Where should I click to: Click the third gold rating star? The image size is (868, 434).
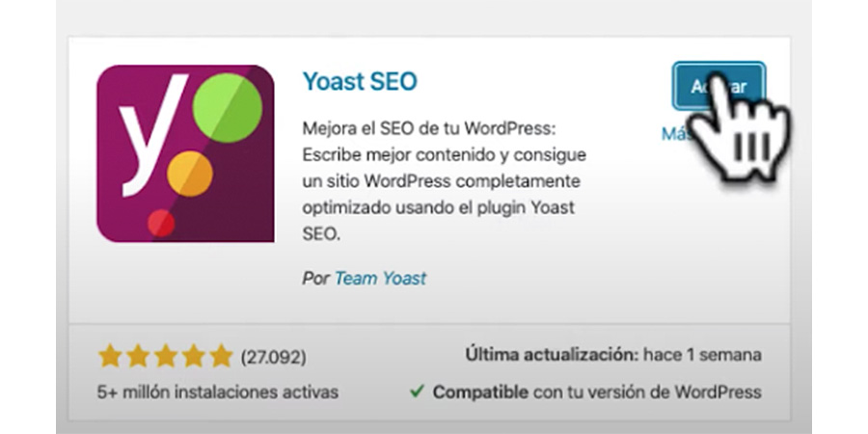(166, 356)
